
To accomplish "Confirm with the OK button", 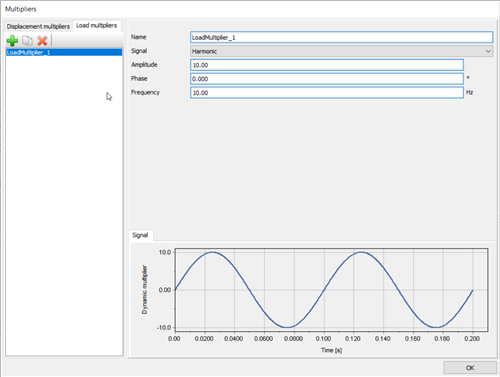I will (x=470, y=368).
